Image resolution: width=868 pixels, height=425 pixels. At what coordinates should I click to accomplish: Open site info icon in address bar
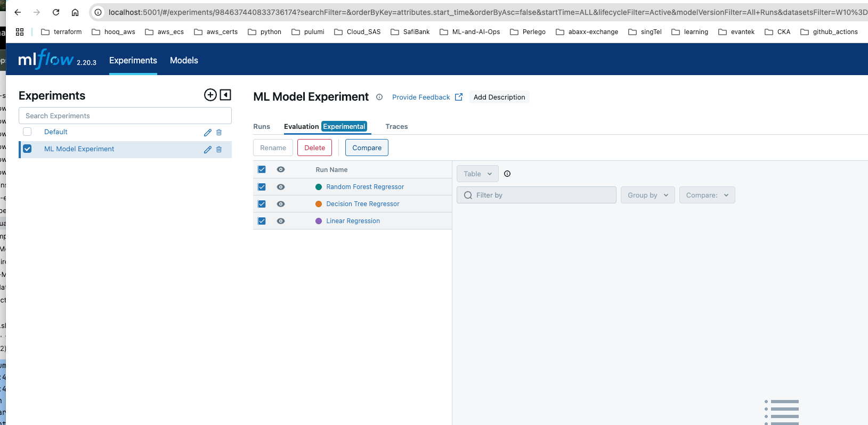click(98, 12)
